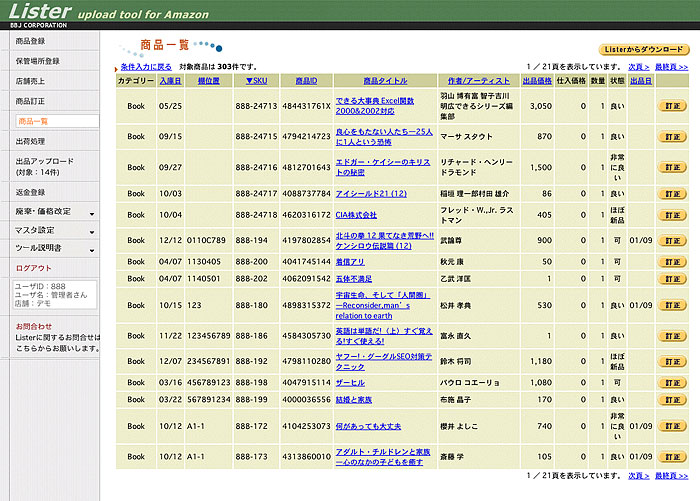This screenshot has height=501, width=700.
Task: Open 結婚と家族 title link
Action: [354, 400]
